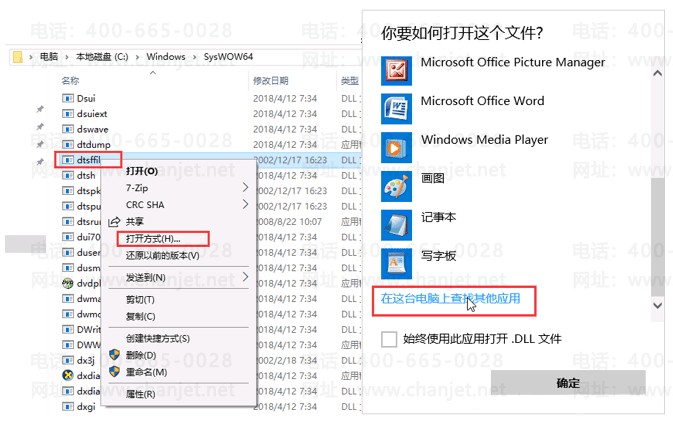The height and width of the screenshot is (421, 673).
Task: Click the dsuiext file icon
Action: (x=67, y=114)
